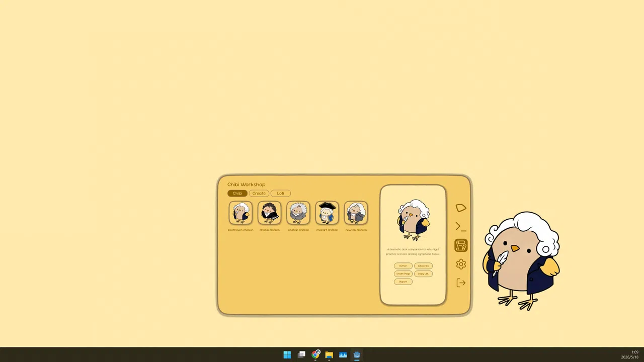
Task: Click the chicken description text in detail card
Action: pyautogui.click(x=413, y=251)
